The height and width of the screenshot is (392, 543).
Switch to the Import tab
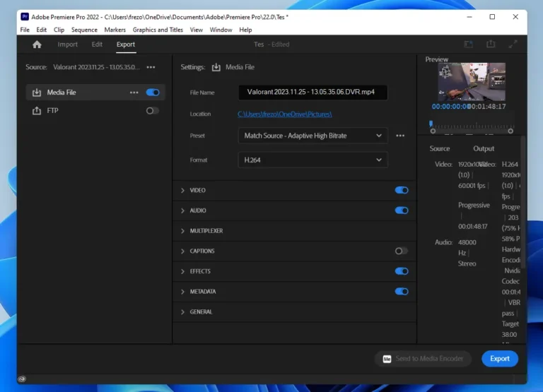pyautogui.click(x=68, y=44)
